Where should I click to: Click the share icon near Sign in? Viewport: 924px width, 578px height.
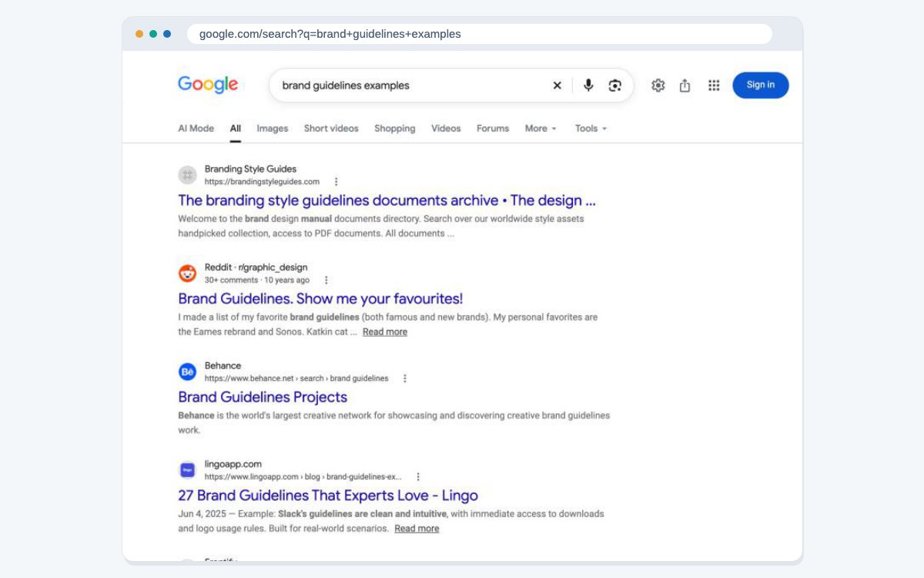coord(685,86)
